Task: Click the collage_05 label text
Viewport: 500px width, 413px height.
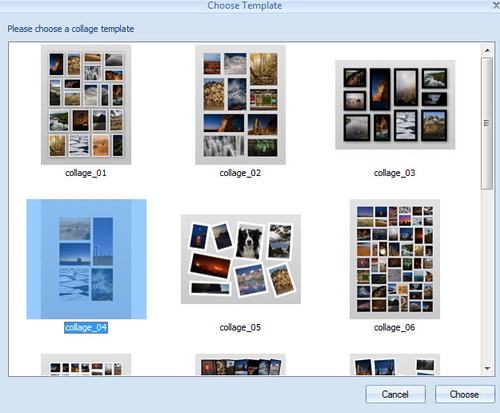Action: [x=240, y=327]
